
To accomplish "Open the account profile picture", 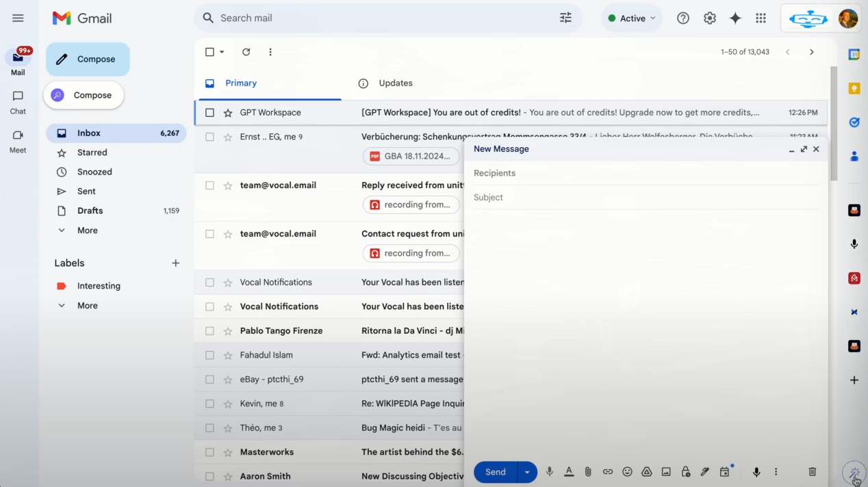I will click(x=848, y=18).
